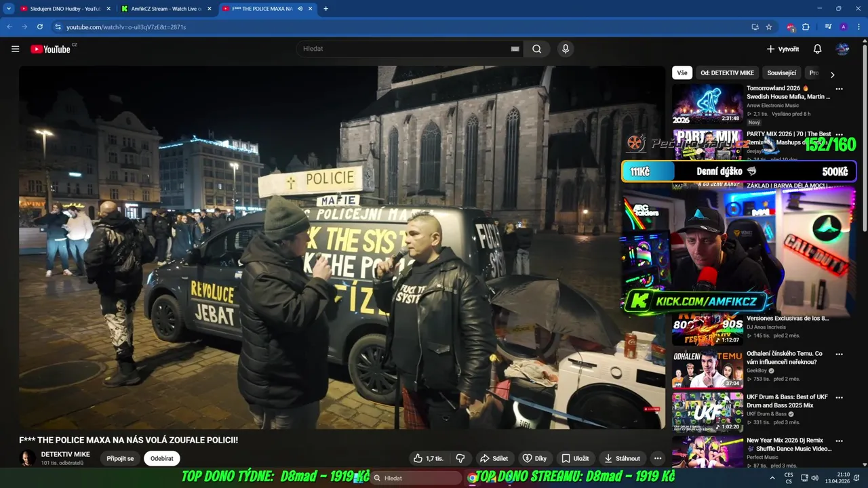The image size is (868, 488).
Task: Open options menu for New Year Mix video
Action: coord(839,441)
